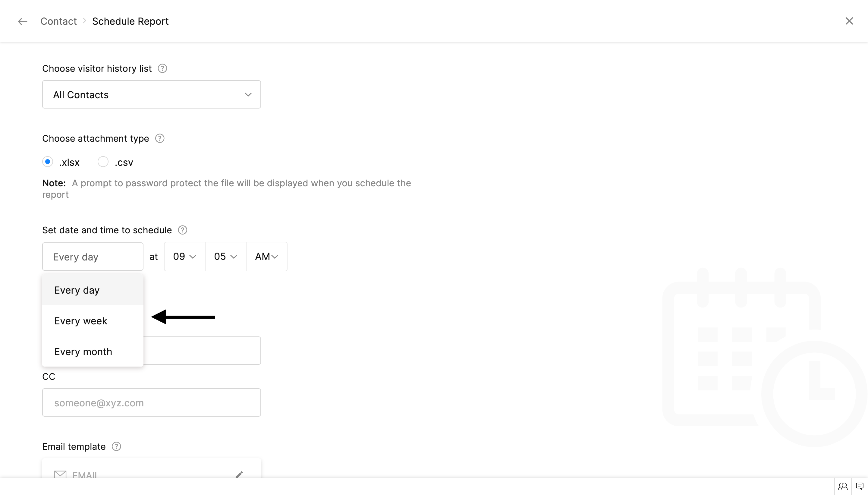
Task: Go to Contact in the breadcrumb
Action: click(58, 21)
